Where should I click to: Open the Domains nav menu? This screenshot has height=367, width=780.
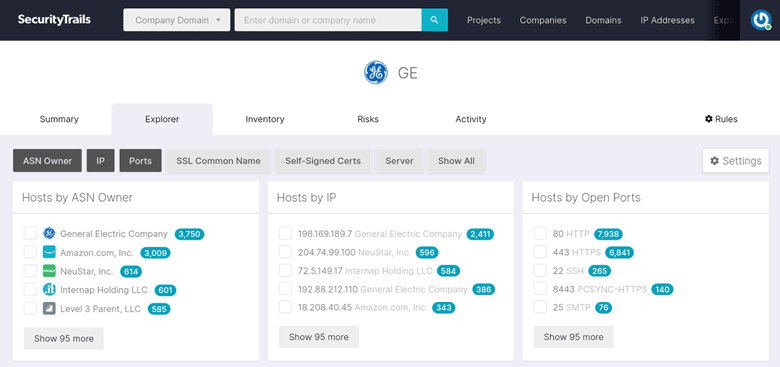603,20
